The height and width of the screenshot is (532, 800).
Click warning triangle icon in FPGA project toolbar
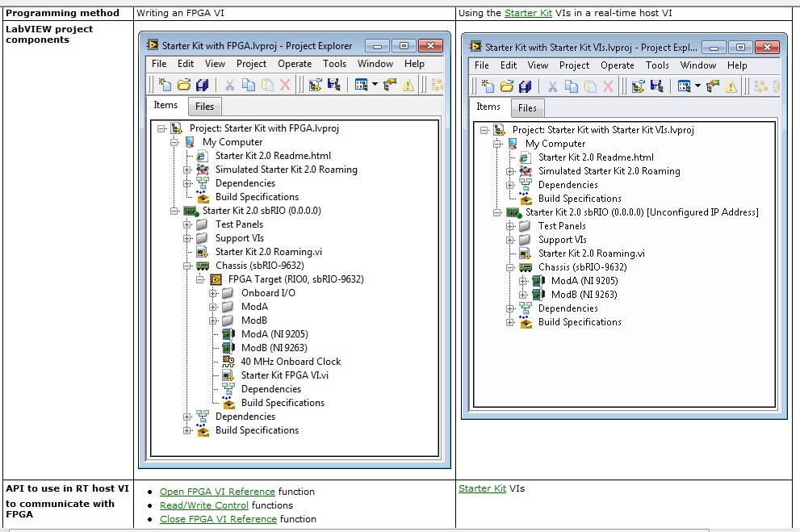tap(408, 85)
